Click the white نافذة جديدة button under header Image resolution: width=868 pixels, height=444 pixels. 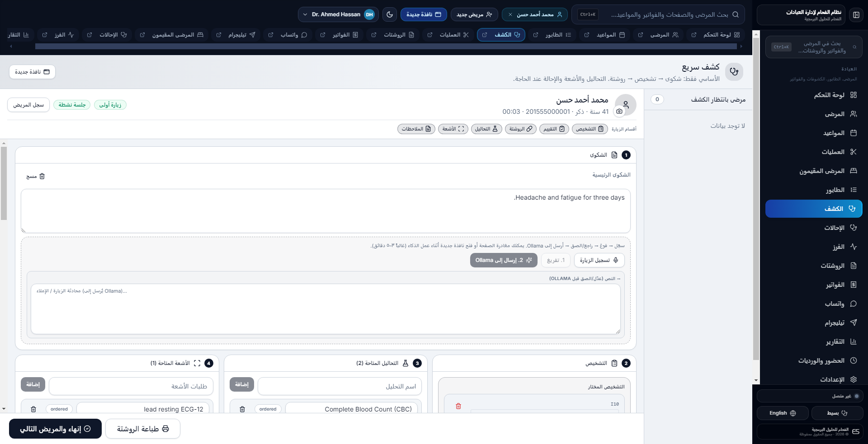coord(32,72)
